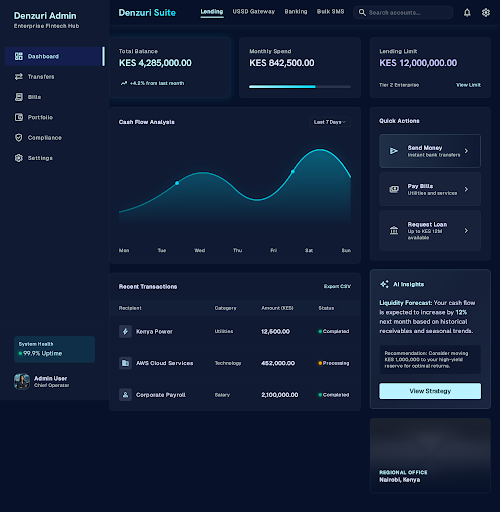Click the Corporate Payroll recipient name
The height and width of the screenshot is (512, 500).
point(161,395)
